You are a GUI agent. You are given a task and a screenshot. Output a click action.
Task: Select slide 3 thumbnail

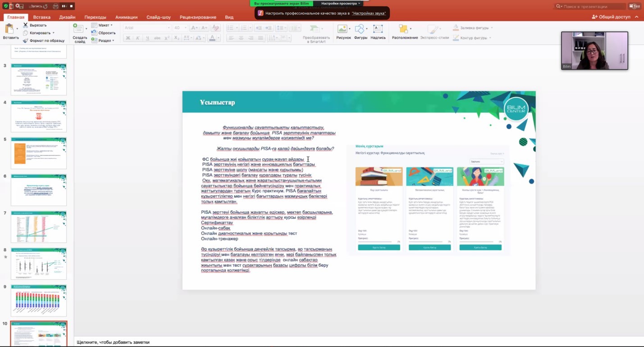click(39, 79)
